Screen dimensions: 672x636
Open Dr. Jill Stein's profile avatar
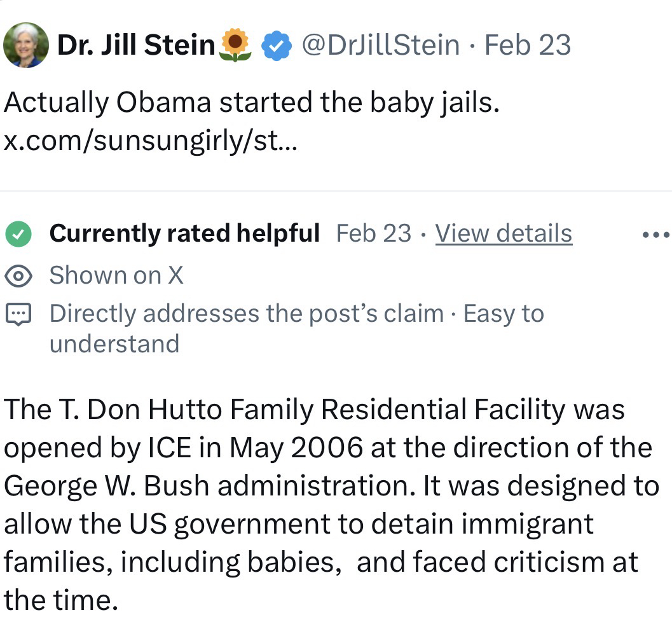point(25,45)
